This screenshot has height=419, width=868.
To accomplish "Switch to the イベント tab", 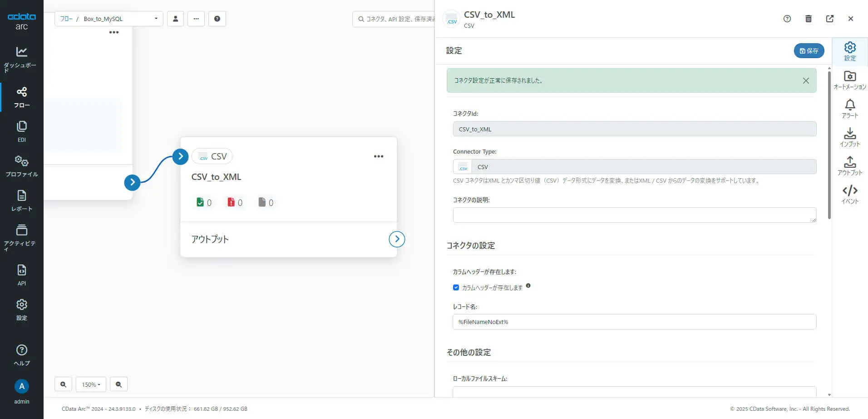I will [850, 195].
